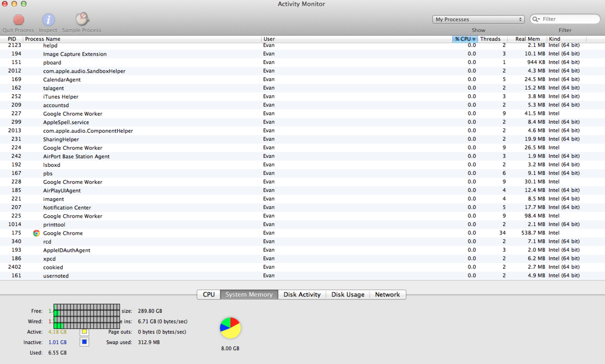Open the Inspect info icon

[48, 19]
